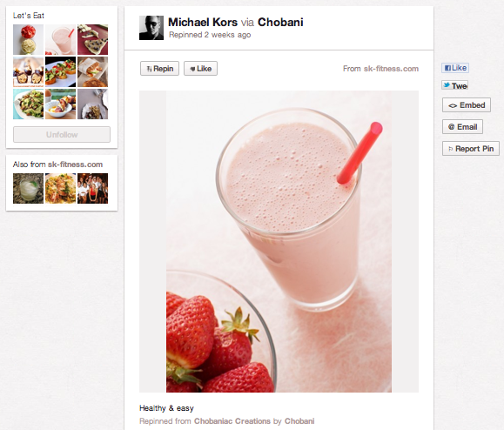
Task: Open Chobani profile link in header
Action: [280, 22]
